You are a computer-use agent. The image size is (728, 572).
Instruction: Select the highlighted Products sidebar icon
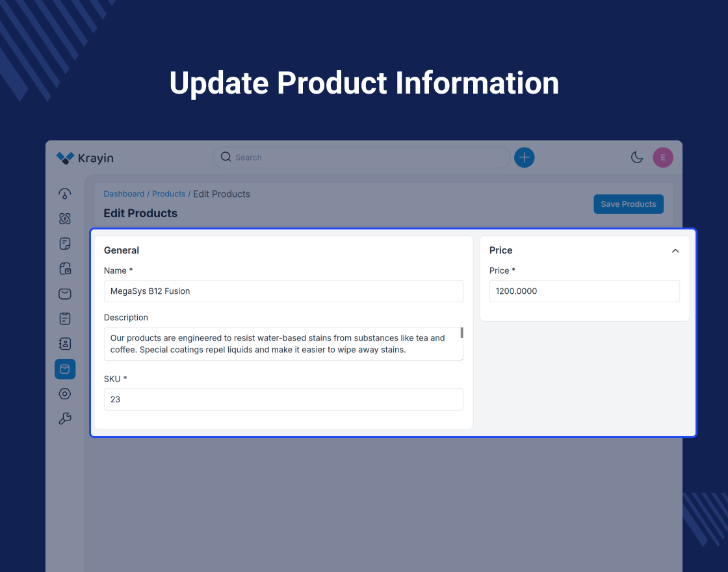(x=65, y=369)
